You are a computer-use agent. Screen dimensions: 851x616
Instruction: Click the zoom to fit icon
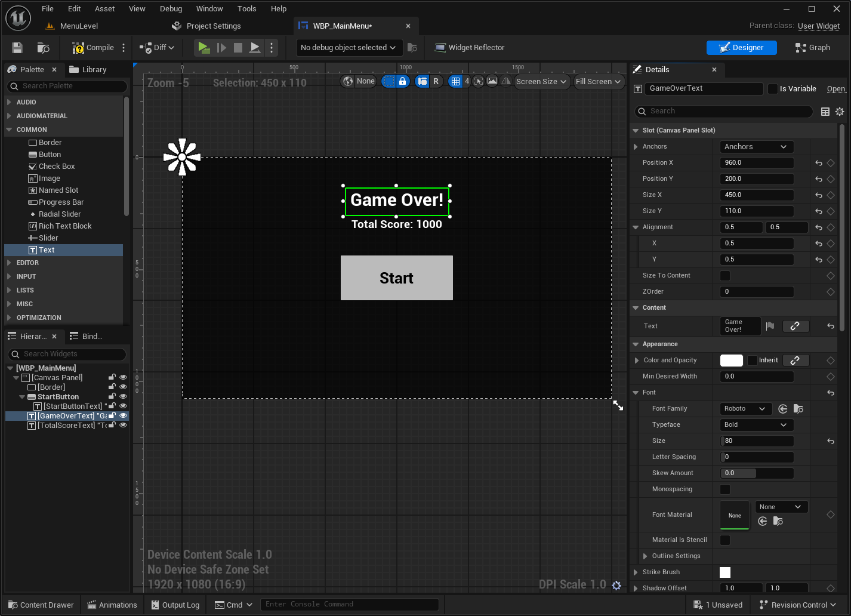point(479,81)
